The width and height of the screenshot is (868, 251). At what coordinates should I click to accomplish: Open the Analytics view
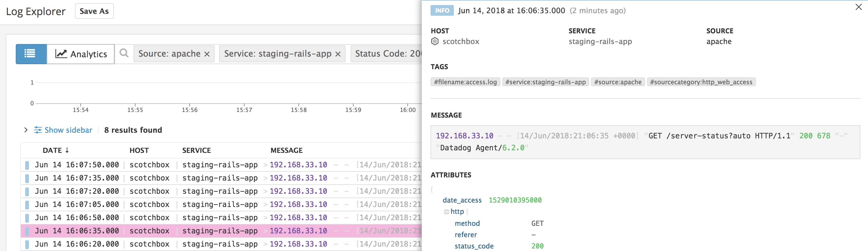(81, 54)
